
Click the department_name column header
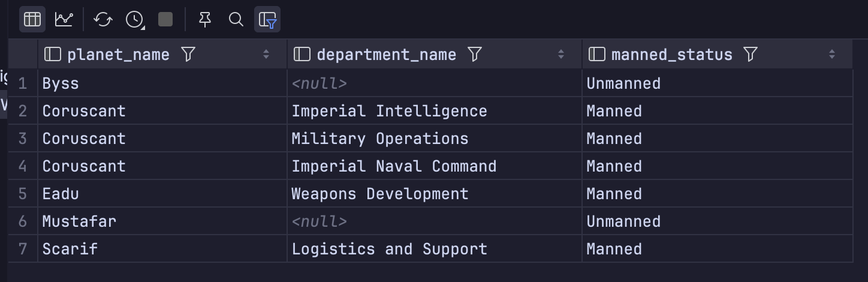click(386, 55)
